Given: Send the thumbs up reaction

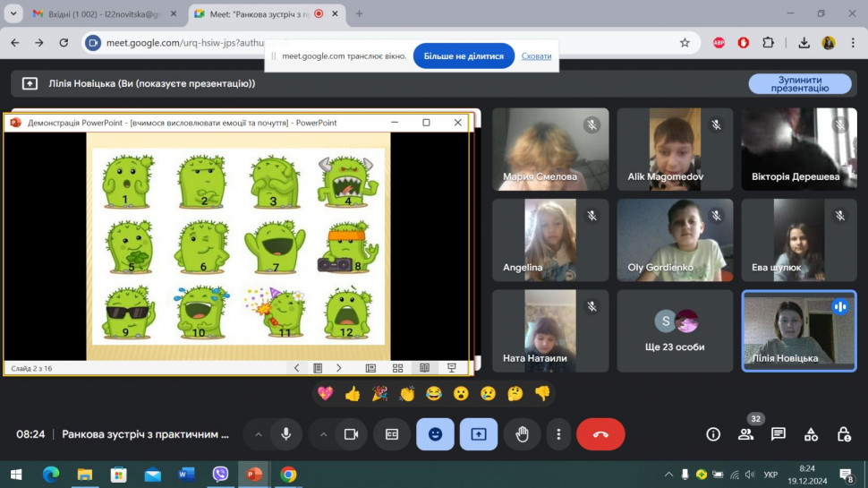Looking at the screenshot, I should (353, 393).
